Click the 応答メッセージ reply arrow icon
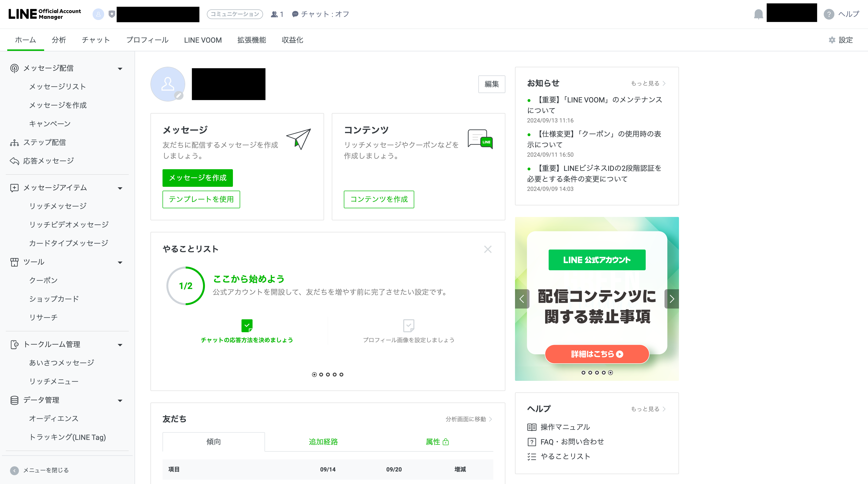This screenshot has width=868, height=484. [x=14, y=161]
